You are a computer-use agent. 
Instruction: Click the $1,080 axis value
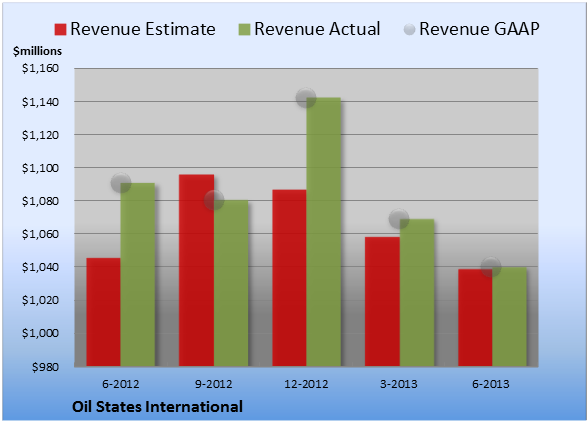(40, 201)
